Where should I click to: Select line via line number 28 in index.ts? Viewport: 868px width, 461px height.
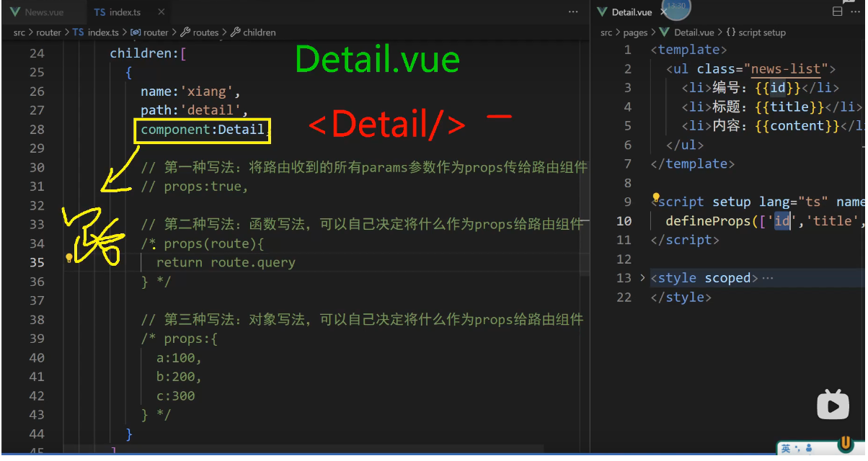(37, 130)
